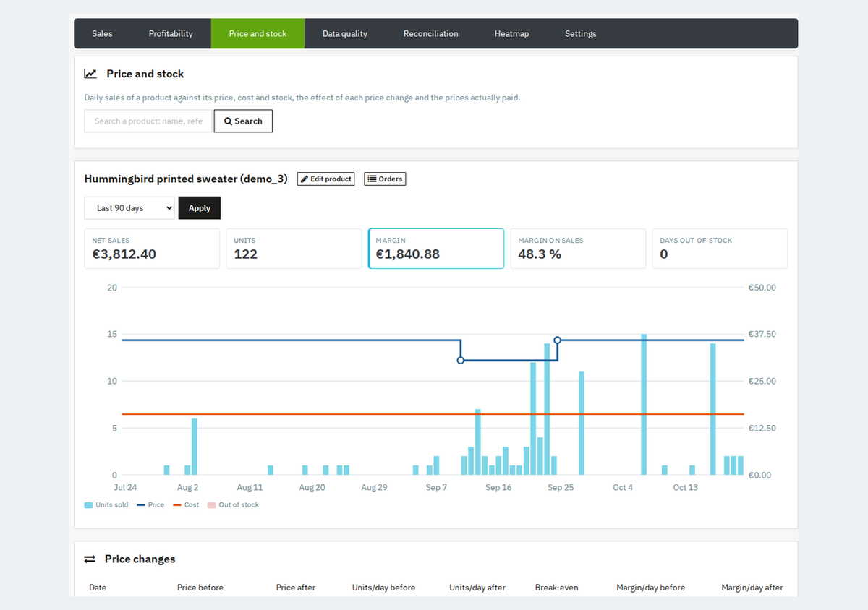
Task: Click the Price before column header
Action: click(x=200, y=588)
